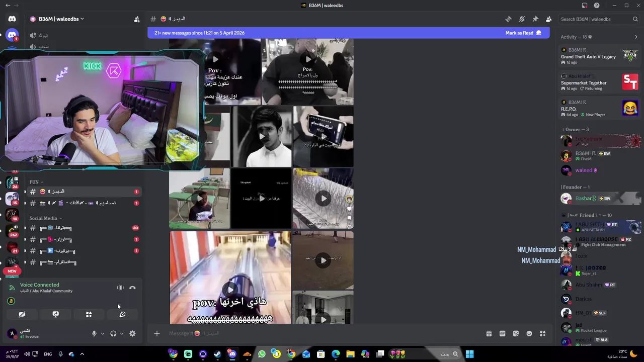Open Microsoft Edge from taskbar
The image size is (644, 362).
pyautogui.click(x=336, y=354)
